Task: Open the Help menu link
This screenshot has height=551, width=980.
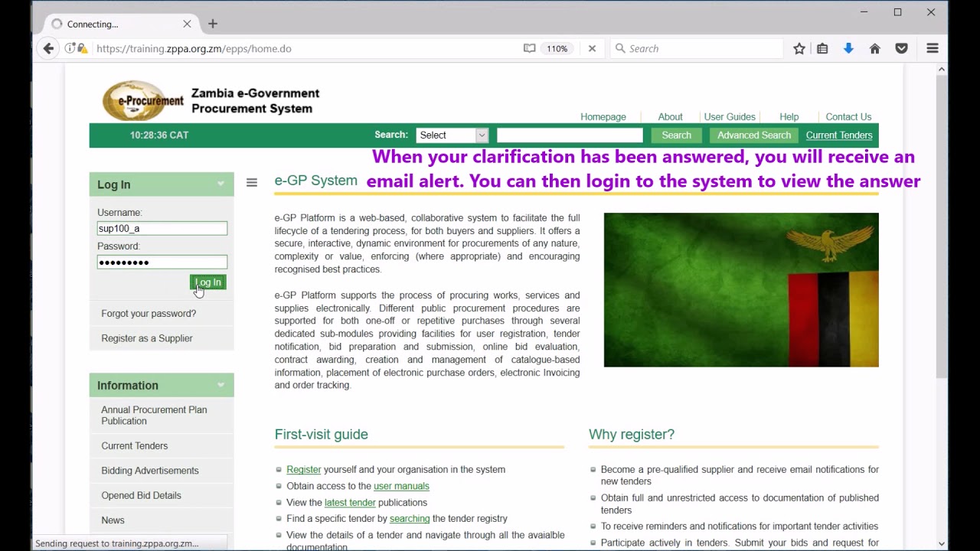Action: (789, 117)
